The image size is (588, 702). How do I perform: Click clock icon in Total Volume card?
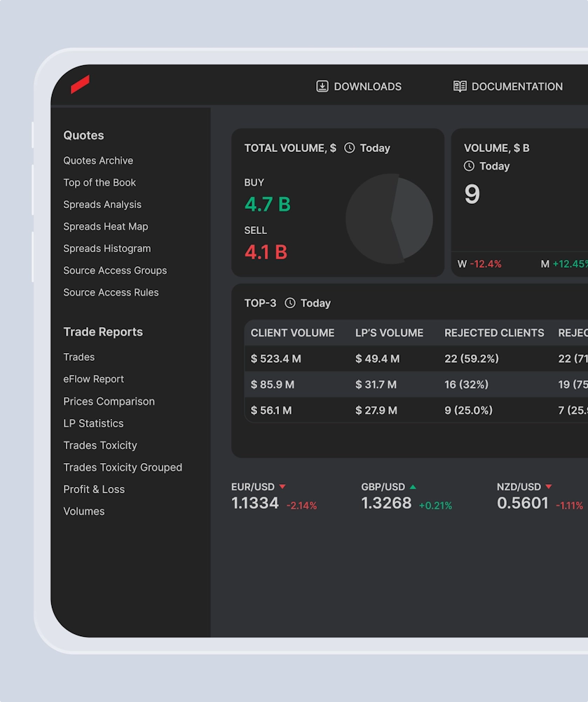point(350,149)
